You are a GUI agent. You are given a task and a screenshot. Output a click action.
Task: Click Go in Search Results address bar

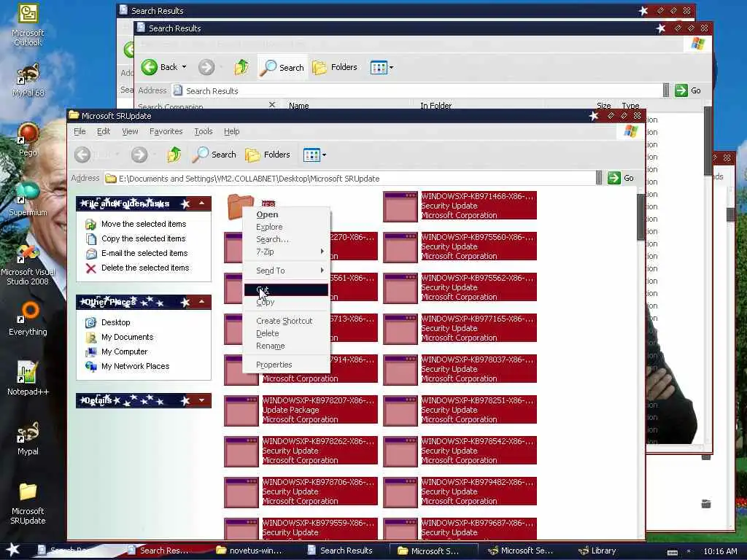click(689, 90)
